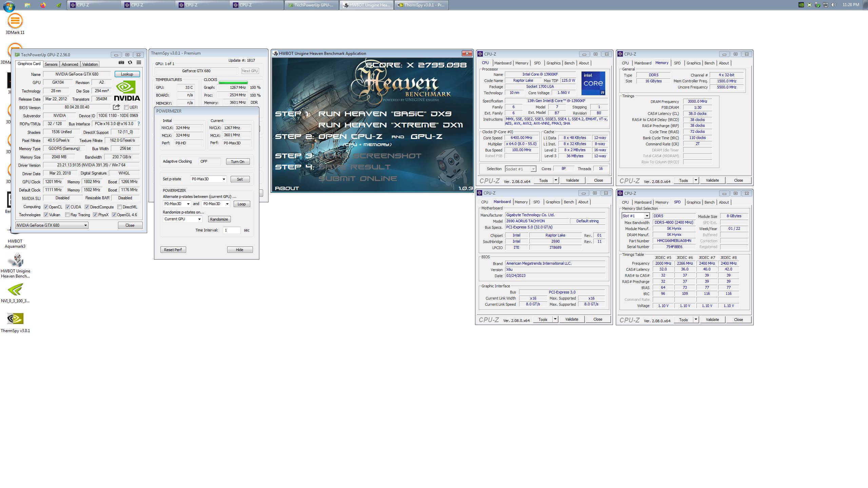Open the GPU-Z hamburger menu

pyautogui.click(x=139, y=62)
